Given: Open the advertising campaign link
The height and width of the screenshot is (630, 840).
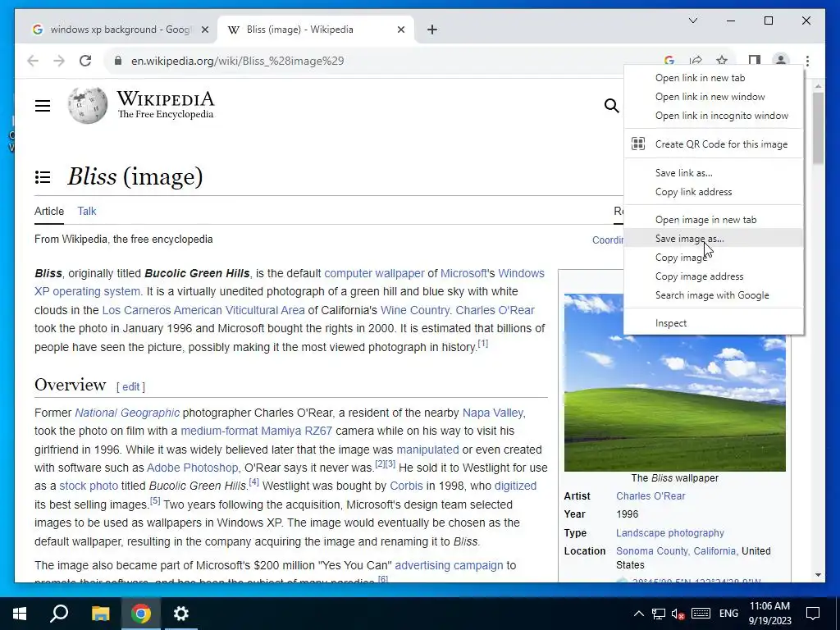Looking at the screenshot, I should click(x=449, y=565).
